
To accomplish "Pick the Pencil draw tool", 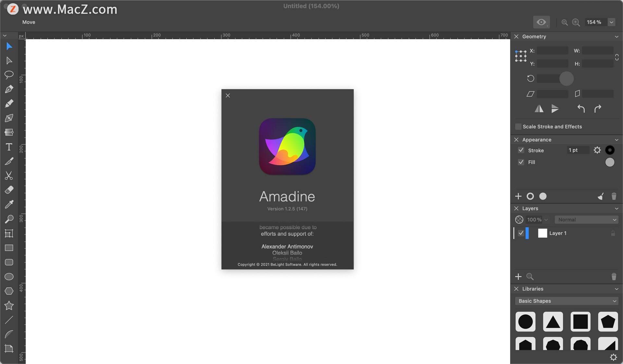I will (9, 103).
